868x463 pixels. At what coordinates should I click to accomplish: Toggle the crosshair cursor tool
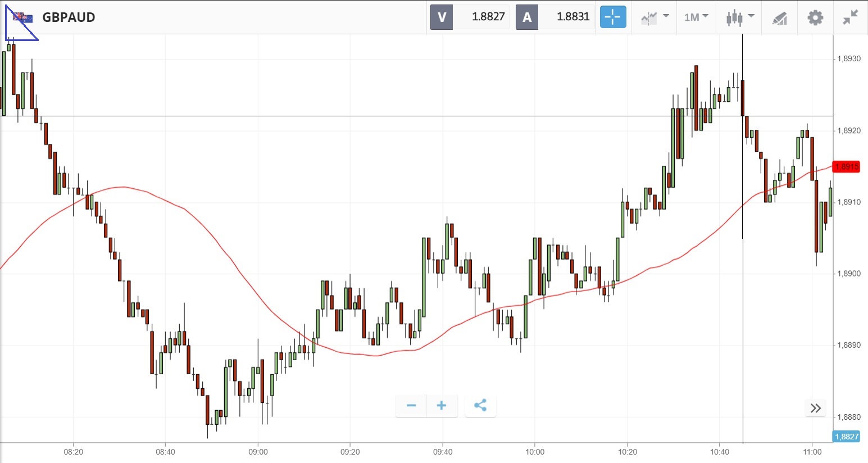[613, 17]
